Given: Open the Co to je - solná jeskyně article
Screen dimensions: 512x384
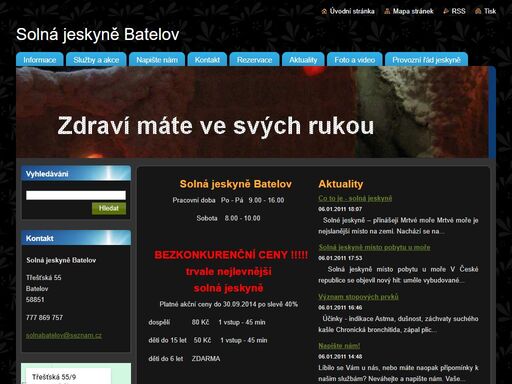Looking at the screenshot, I should [355, 198].
